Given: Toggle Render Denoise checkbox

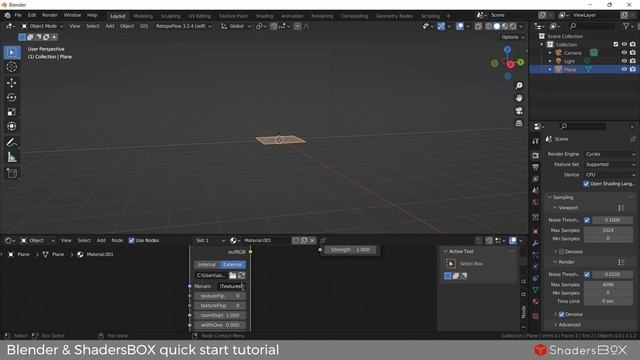Looking at the screenshot, I should coord(562,314).
